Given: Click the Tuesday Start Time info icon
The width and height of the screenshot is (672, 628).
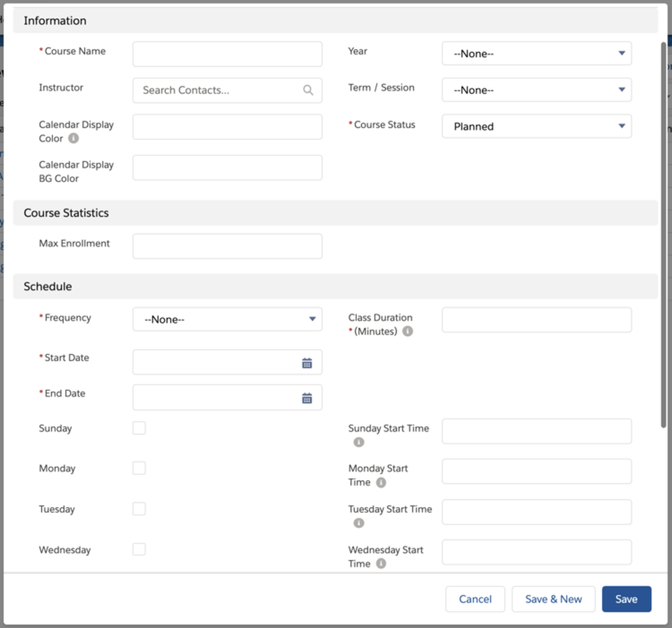Looking at the screenshot, I should click(359, 523).
